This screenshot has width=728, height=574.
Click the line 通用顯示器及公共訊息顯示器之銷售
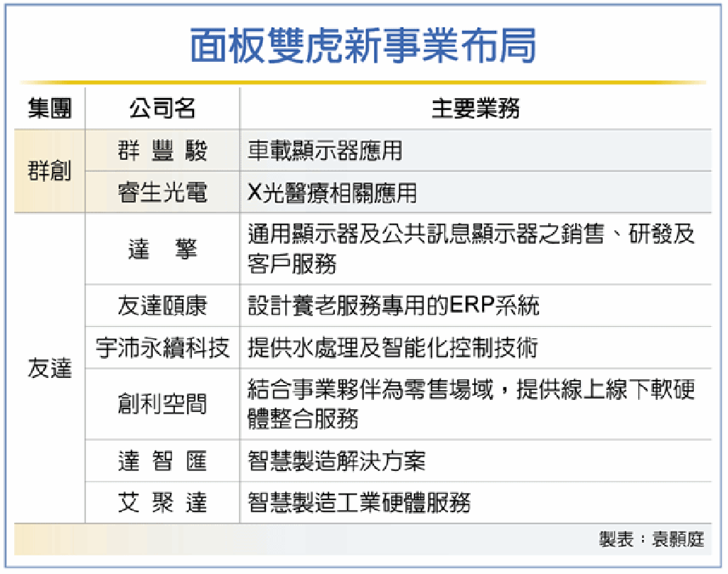pyautogui.click(x=426, y=234)
